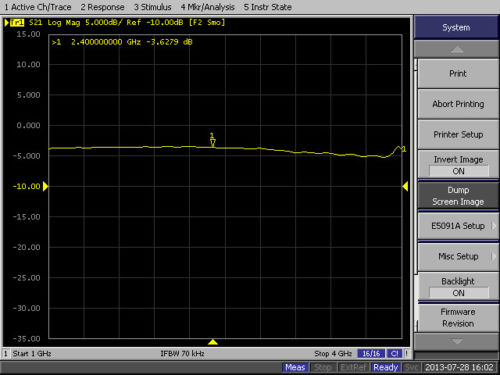Click the Printer Setup button
Image resolution: width=500 pixels, height=375 pixels.
(x=458, y=134)
